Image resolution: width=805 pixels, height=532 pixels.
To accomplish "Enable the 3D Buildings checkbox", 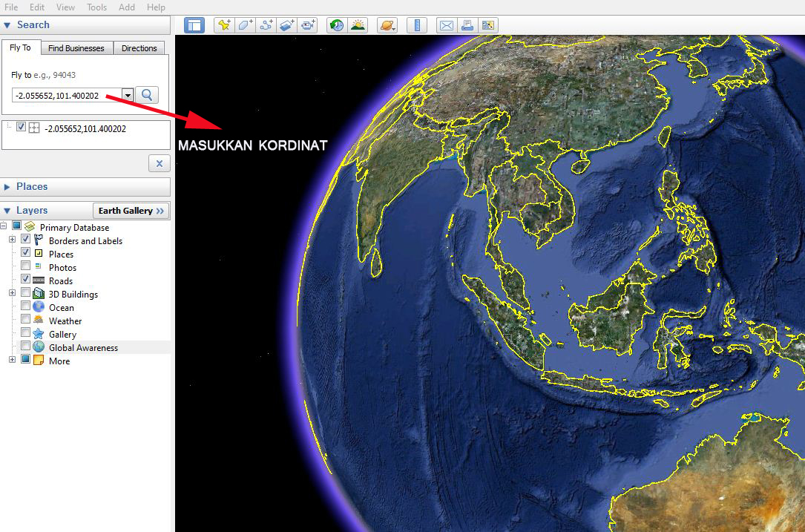I will [25, 292].
